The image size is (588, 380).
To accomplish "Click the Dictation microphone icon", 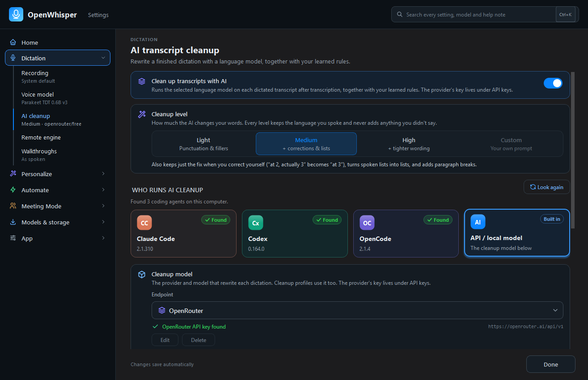I will click(13, 58).
